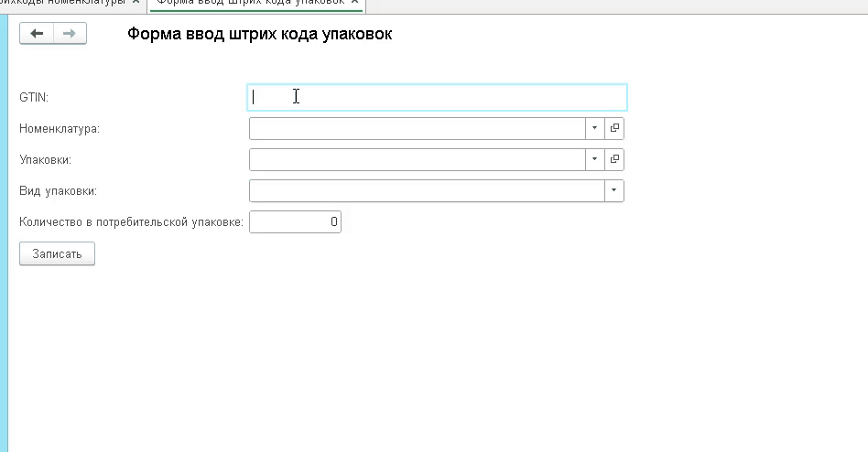Expand the Упаковки dropdown list
Viewport: 868px width, 452px height.
[x=594, y=159]
